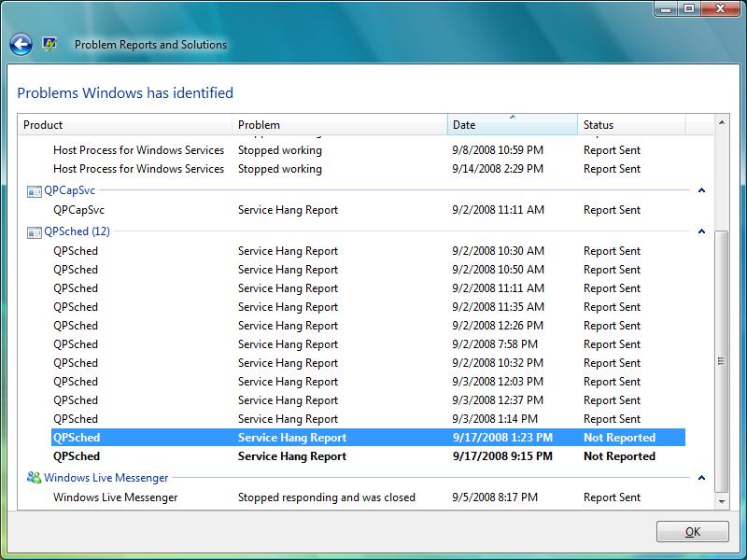Viewport: 747px width, 560px height.
Task: Select QPSched row dated 9/3/2008 1:14 PM
Action: coord(368,419)
